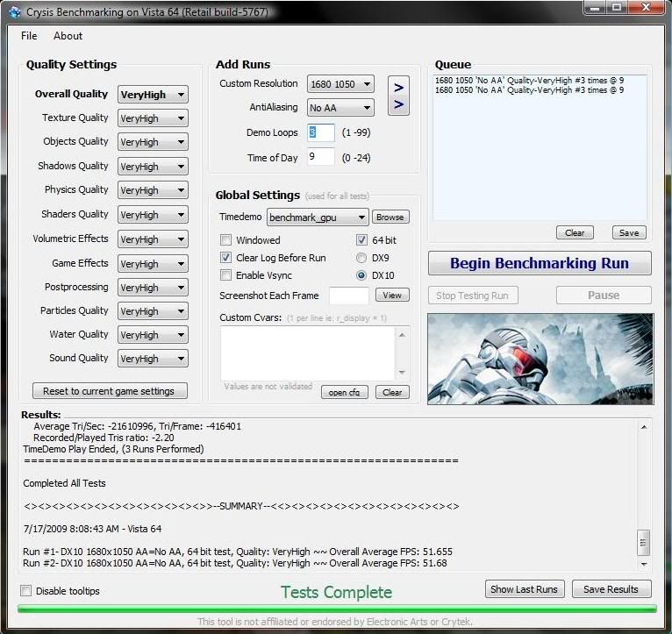Open the About menu
672x634 pixels.
(x=68, y=36)
